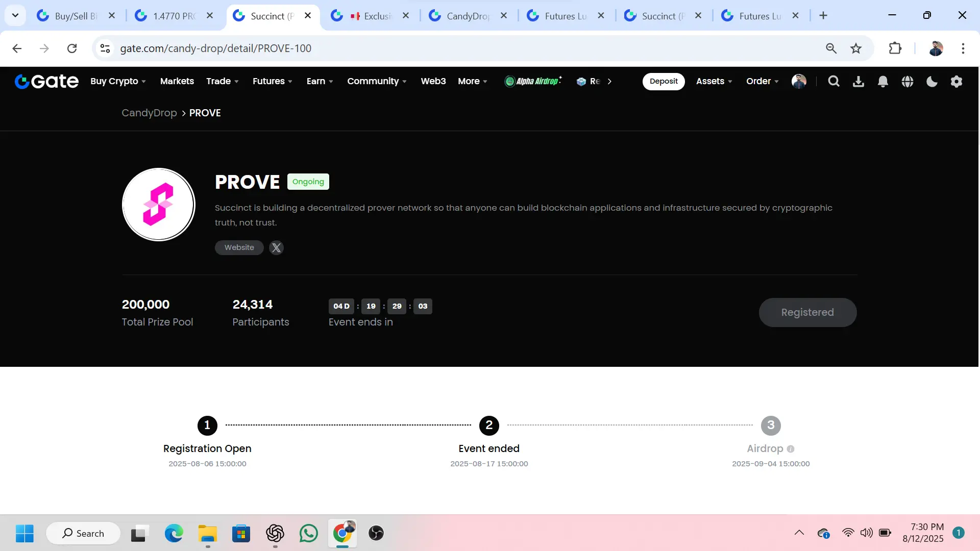Image resolution: width=980 pixels, height=551 pixels.
Task: Open WhatsApp from taskbar
Action: 308,533
